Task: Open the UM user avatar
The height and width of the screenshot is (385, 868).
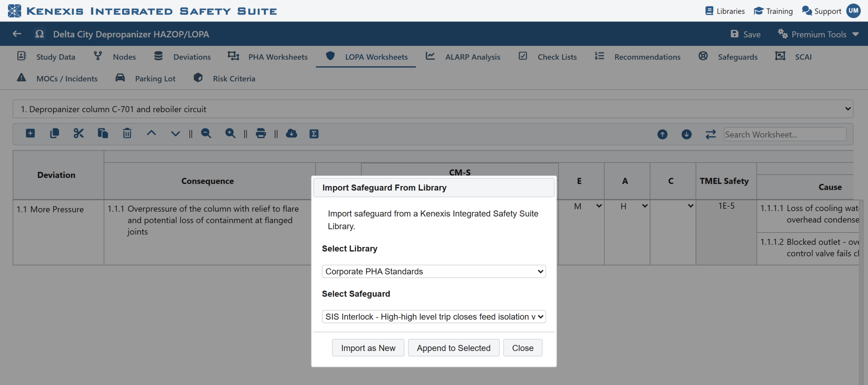Action: 853,11
